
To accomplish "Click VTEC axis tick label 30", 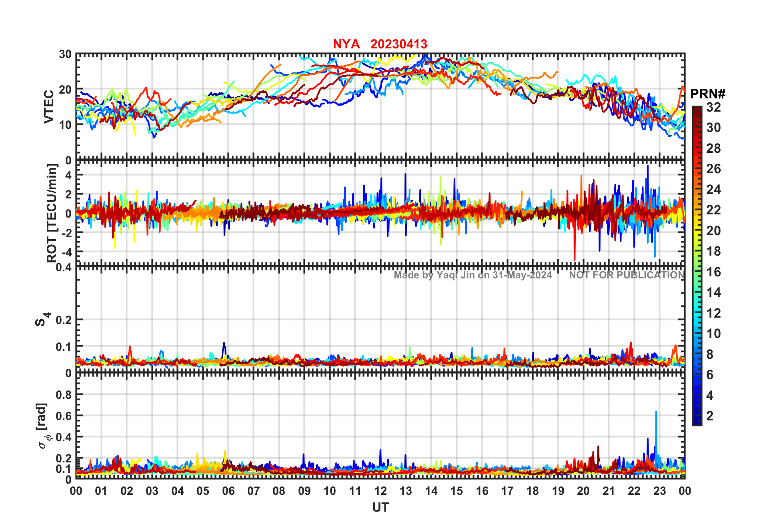I will 65,54.
